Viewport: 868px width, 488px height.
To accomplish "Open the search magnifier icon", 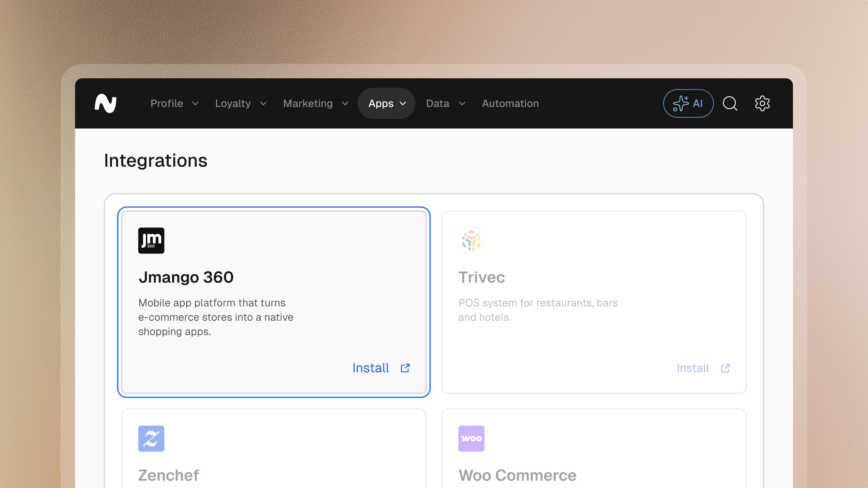I will [730, 103].
